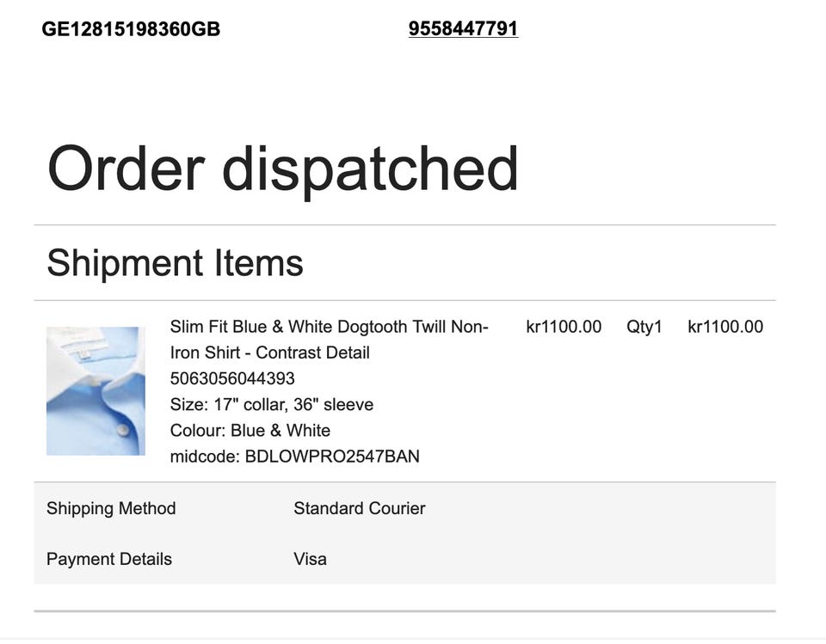Click the Iron Shirt - Contrast Detail line
826x644 pixels.
click(x=269, y=353)
